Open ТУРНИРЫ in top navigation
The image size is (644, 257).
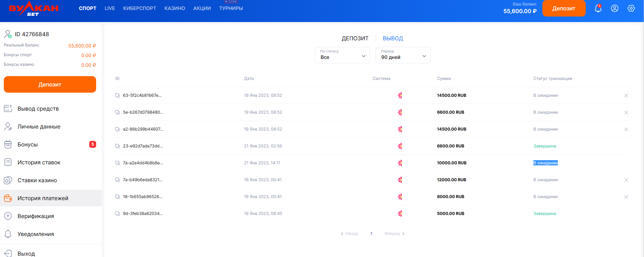(x=231, y=8)
